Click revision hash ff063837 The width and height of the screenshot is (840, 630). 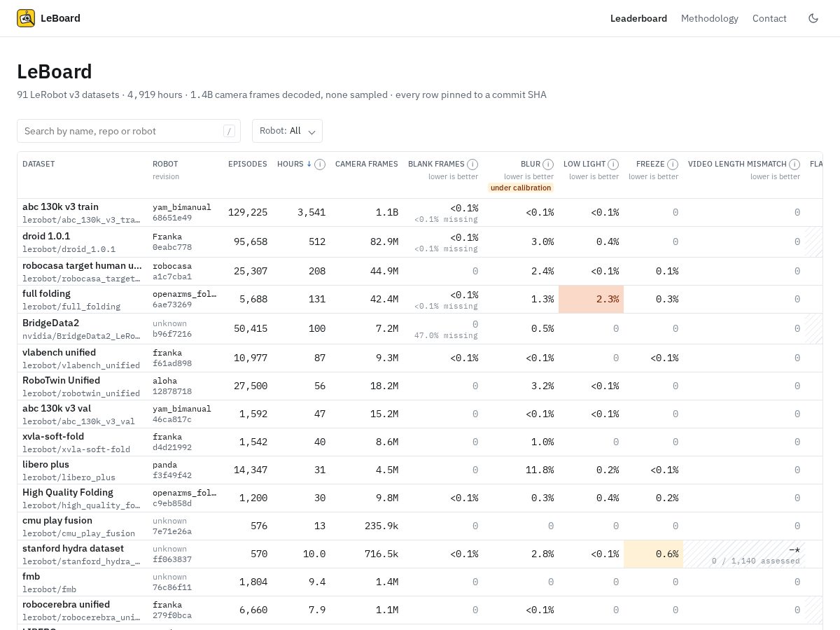pos(172,559)
